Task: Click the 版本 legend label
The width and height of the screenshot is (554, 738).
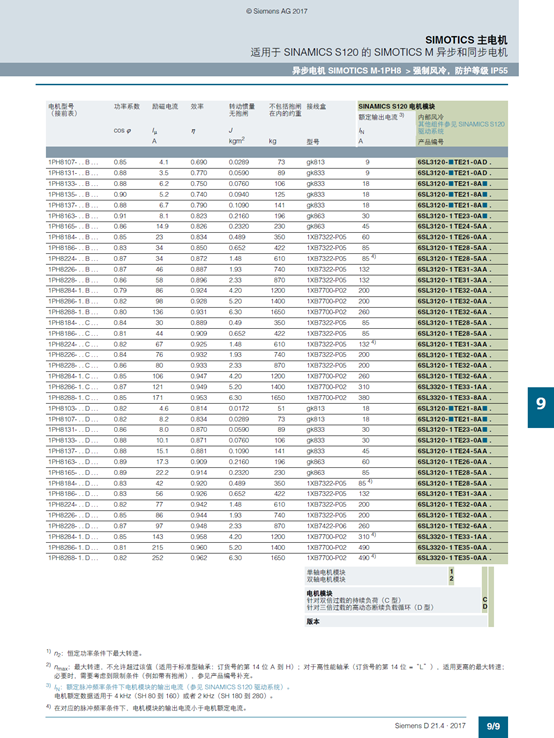Action: click(313, 621)
